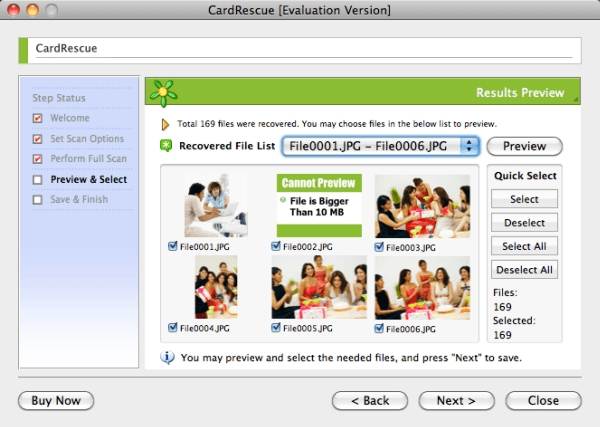Click the Preview button
This screenshot has height=427, width=600.
[524, 146]
